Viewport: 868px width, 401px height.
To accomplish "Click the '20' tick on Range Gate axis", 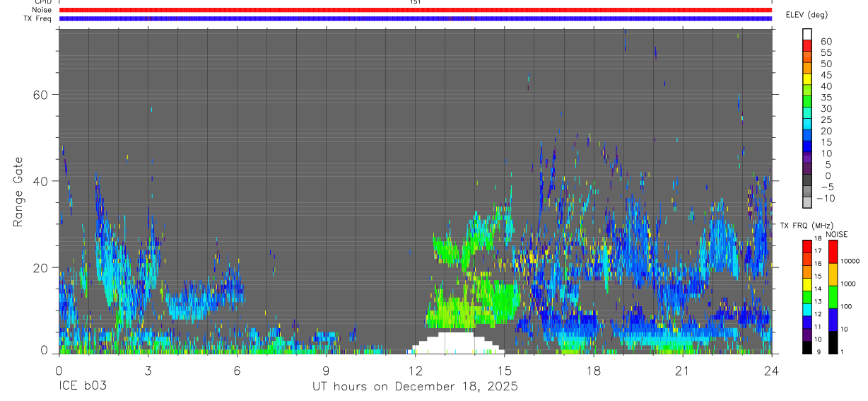I will click(x=41, y=267).
